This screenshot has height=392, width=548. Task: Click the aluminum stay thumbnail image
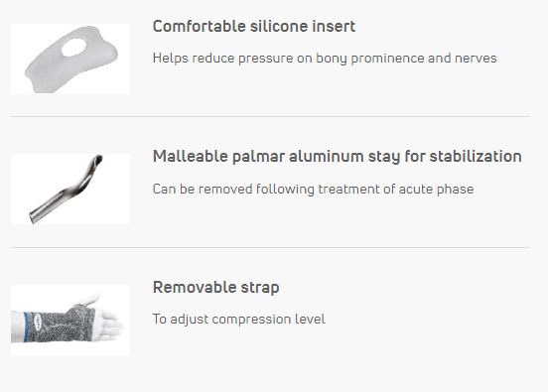(x=70, y=189)
